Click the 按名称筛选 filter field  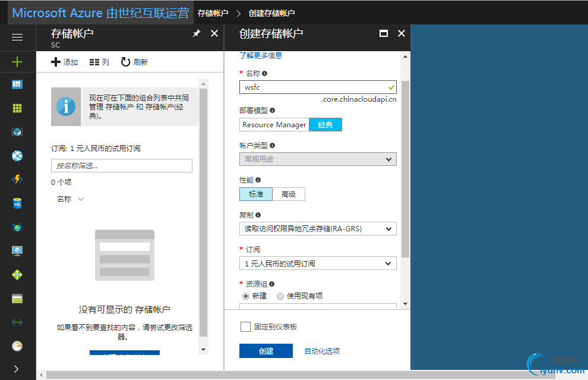click(122, 165)
